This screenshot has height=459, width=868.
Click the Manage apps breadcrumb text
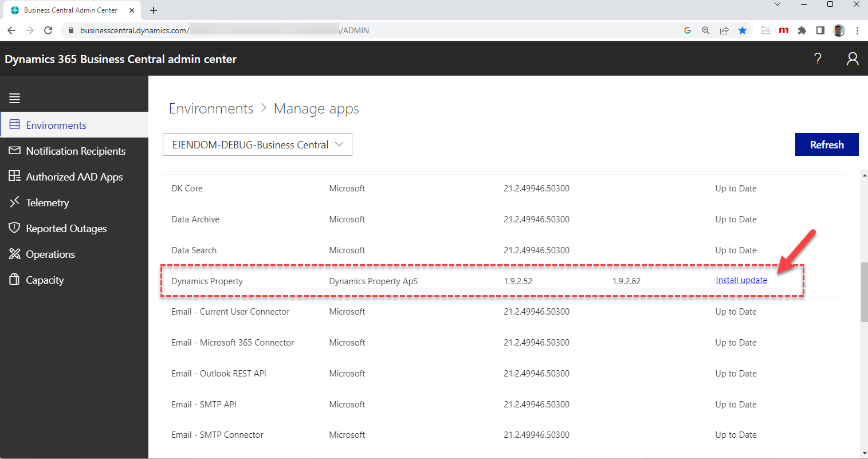pos(316,109)
